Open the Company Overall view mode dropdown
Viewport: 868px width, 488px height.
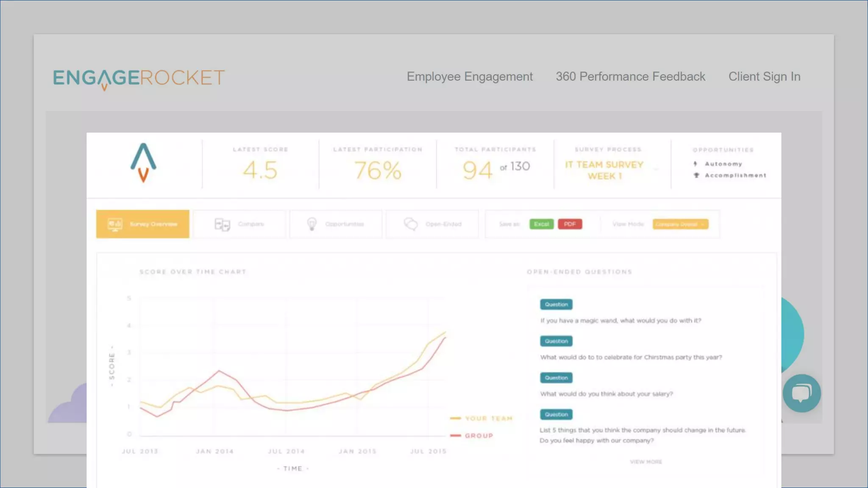pyautogui.click(x=680, y=224)
